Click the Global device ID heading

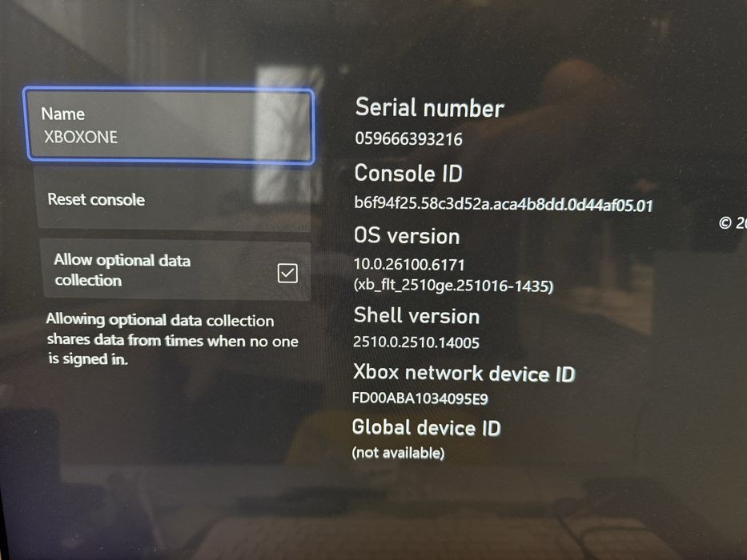tap(427, 428)
